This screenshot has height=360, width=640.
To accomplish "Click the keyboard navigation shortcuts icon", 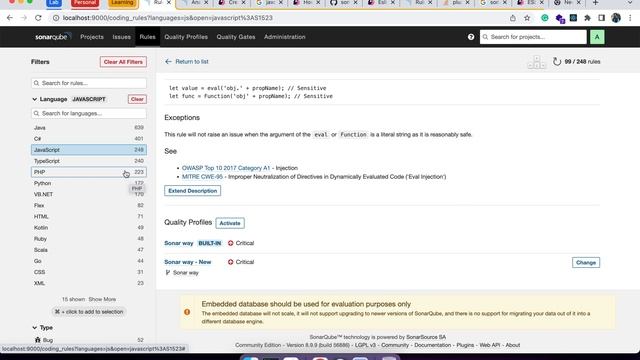I will click(x=536, y=62).
